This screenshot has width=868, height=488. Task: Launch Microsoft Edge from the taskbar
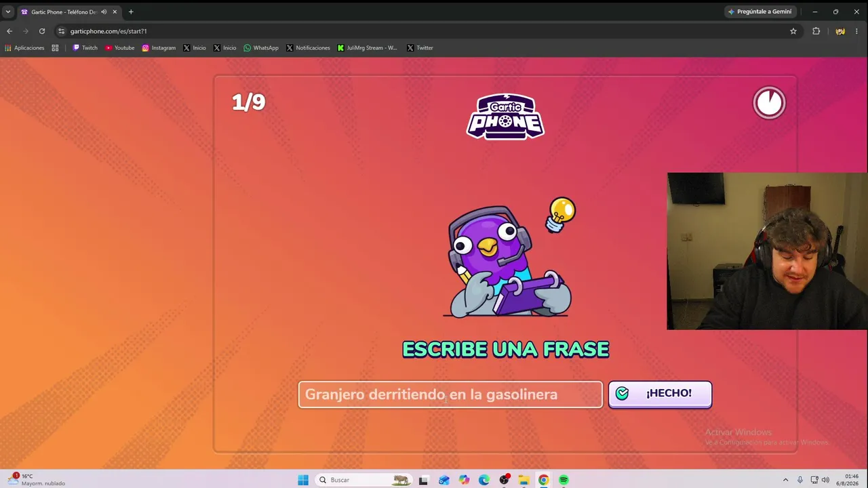click(x=484, y=480)
